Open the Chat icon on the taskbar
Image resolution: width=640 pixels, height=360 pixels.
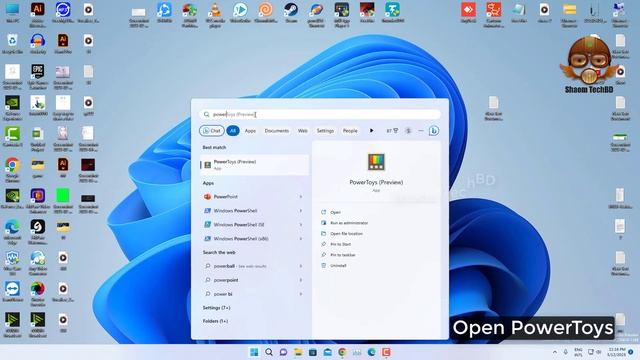tap(283, 352)
